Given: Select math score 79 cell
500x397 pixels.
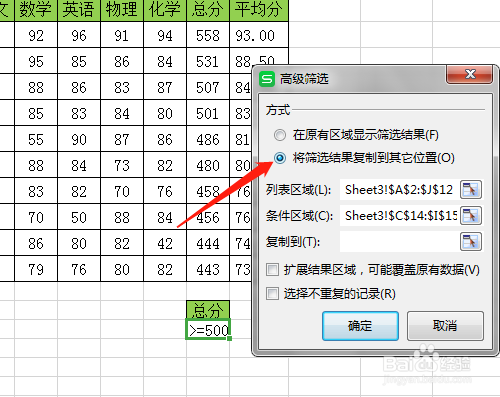Looking at the screenshot, I should pyautogui.click(x=36, y=269).
